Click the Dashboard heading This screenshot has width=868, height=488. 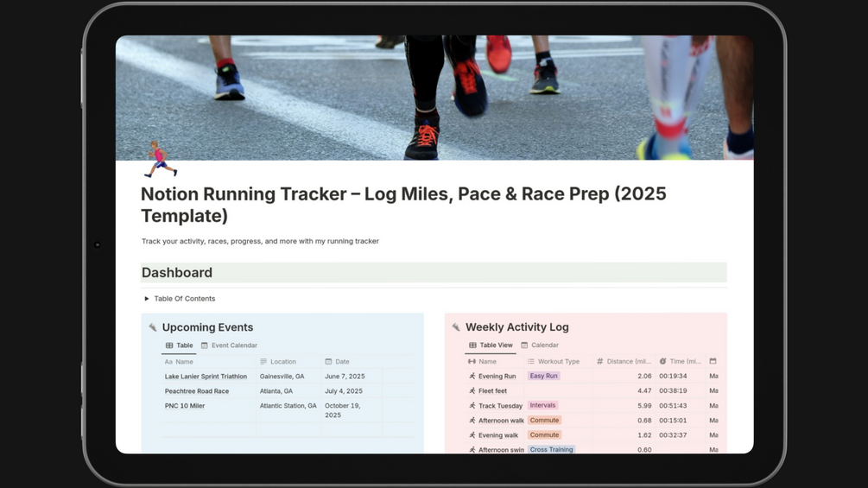coord(176,273)
